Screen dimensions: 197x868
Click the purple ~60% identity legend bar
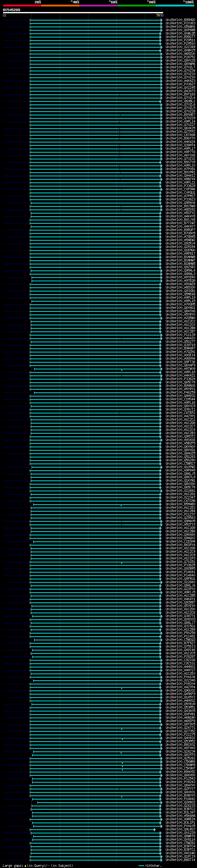(x=98, y=6)
